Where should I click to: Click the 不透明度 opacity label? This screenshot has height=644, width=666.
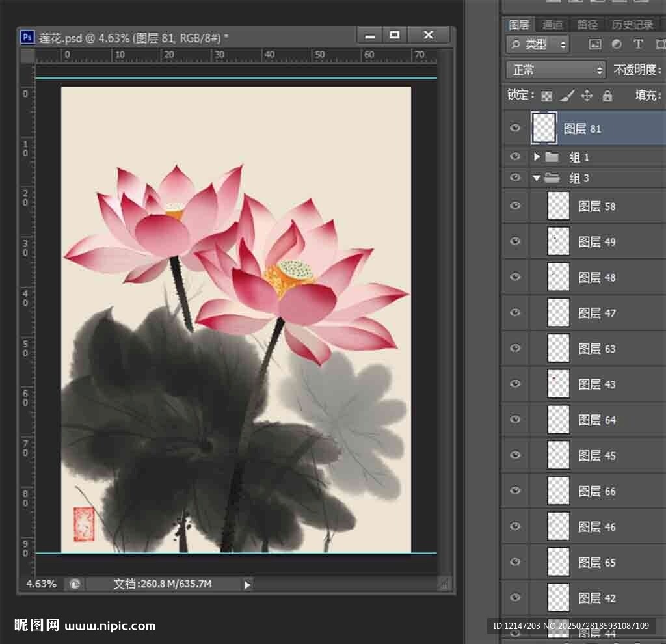(x=637, y=70)
